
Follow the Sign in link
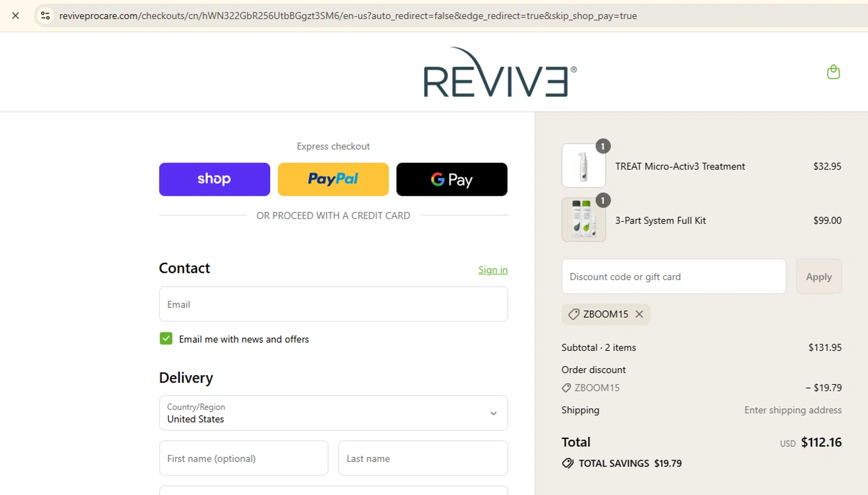(493, 270)
